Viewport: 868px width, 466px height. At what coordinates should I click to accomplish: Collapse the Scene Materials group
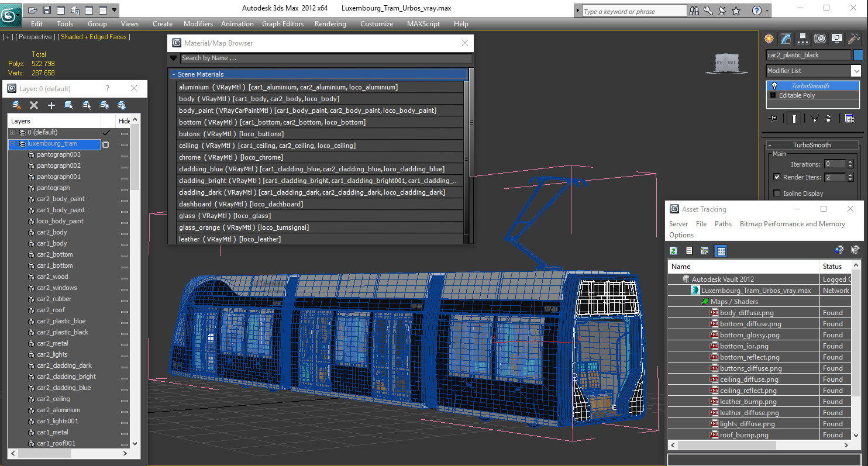click(x=174, y=74)
